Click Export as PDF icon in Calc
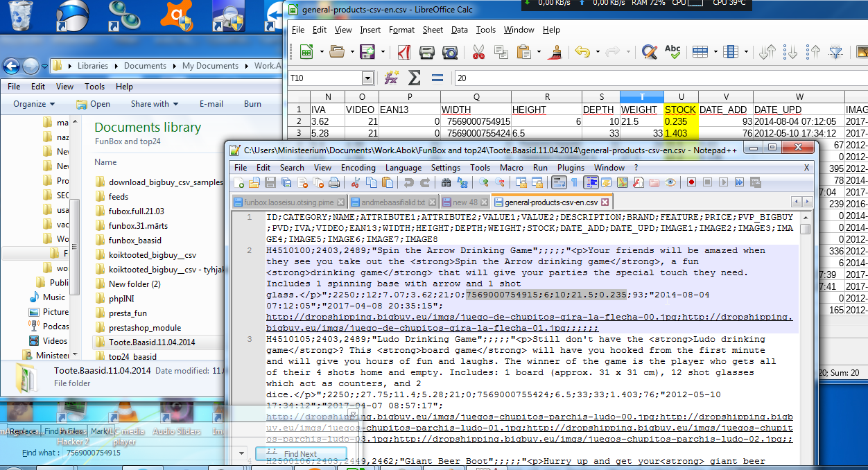The image size is (868, 470). tap(403, 52)
